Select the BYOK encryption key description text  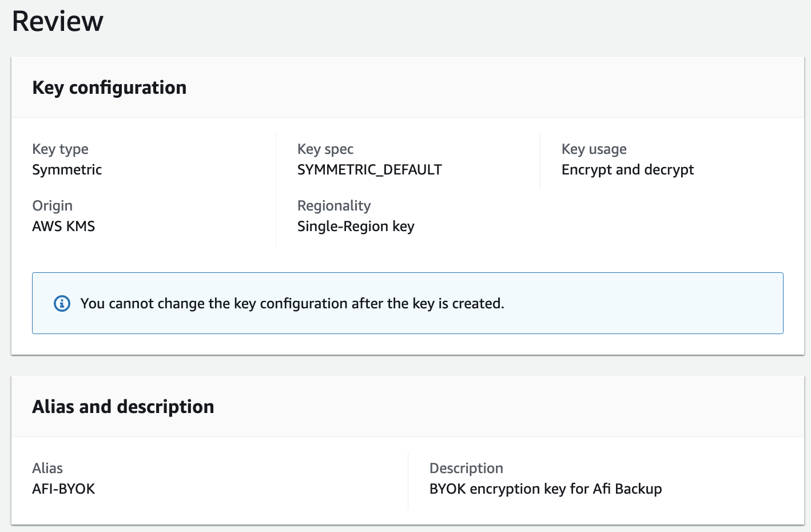coord(546,489)
